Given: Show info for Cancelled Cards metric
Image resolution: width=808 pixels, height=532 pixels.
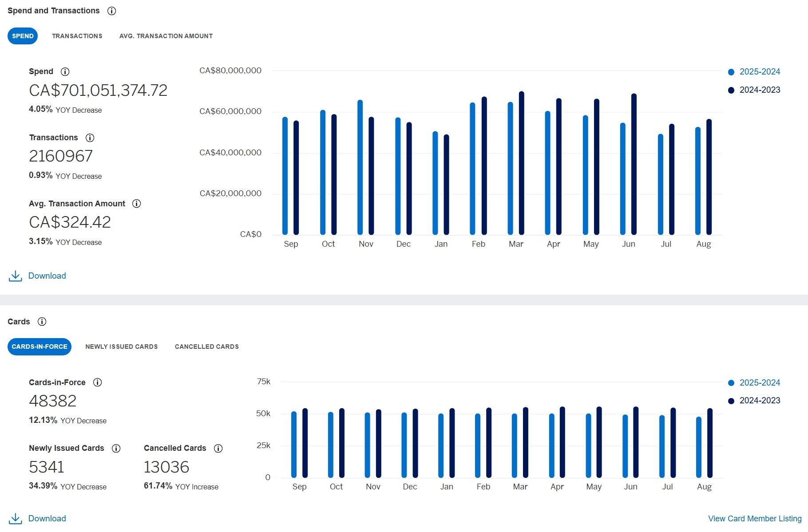Looking at the screenshot, I should coord(218,449).
